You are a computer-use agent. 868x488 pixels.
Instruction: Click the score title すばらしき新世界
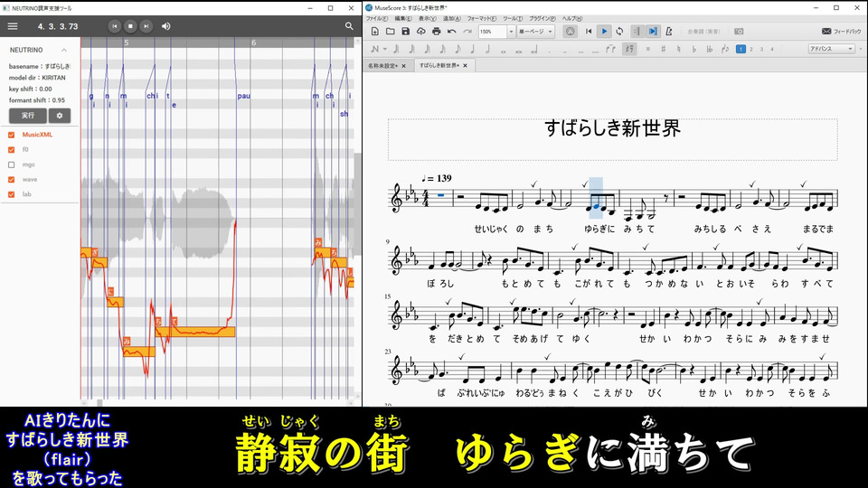[612, 128]
